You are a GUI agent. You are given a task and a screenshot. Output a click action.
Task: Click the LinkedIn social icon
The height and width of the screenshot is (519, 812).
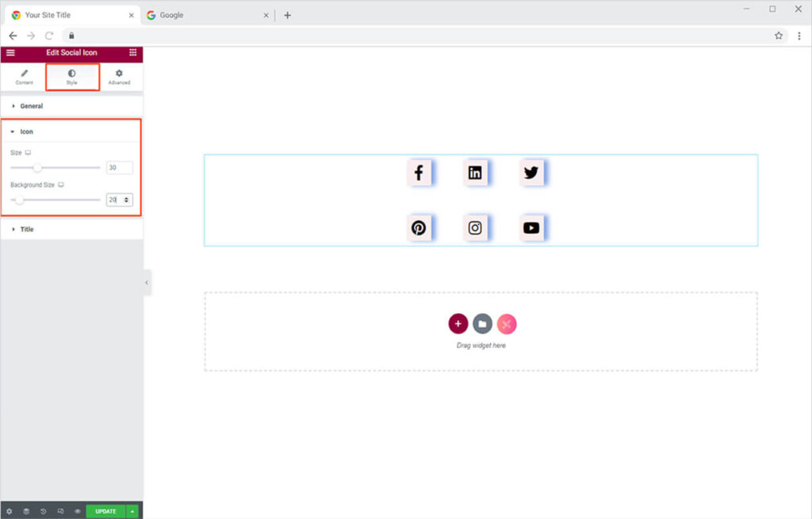pos(475,173)
